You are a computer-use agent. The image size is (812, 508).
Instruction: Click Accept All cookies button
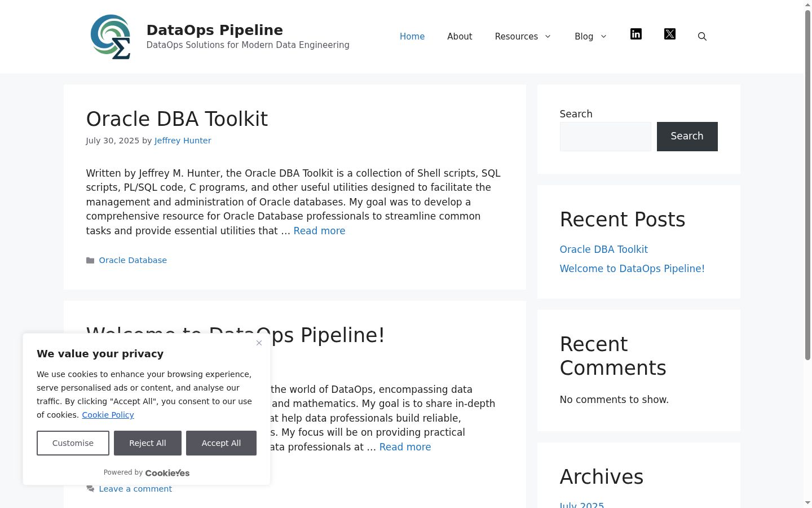[x=221, y=443]
